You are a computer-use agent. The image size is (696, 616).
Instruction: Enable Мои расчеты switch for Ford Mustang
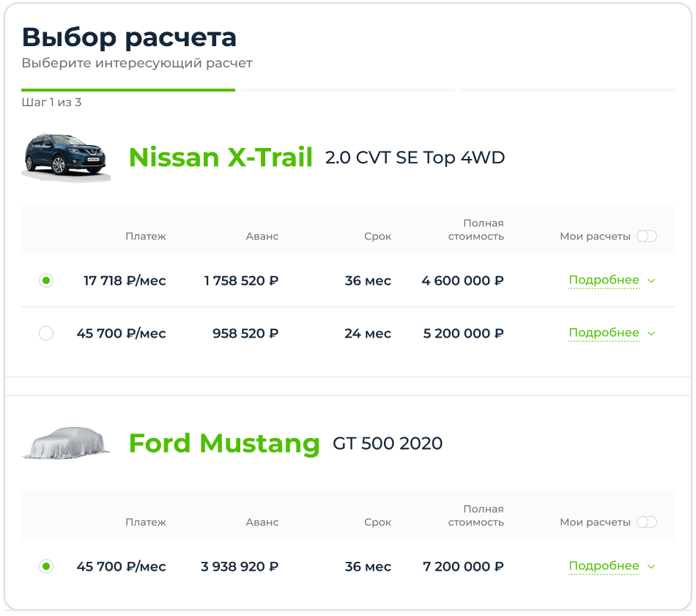click(646, 522)
